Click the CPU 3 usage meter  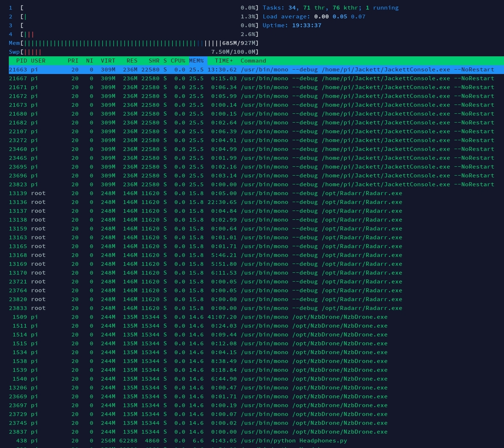[134, 25]
